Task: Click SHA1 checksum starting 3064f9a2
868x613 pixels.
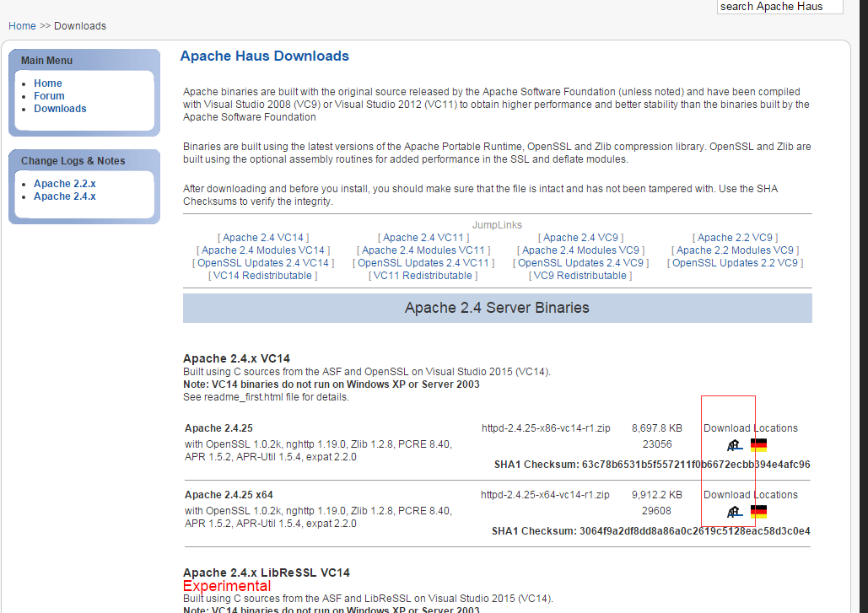Action: click(695, 531)
